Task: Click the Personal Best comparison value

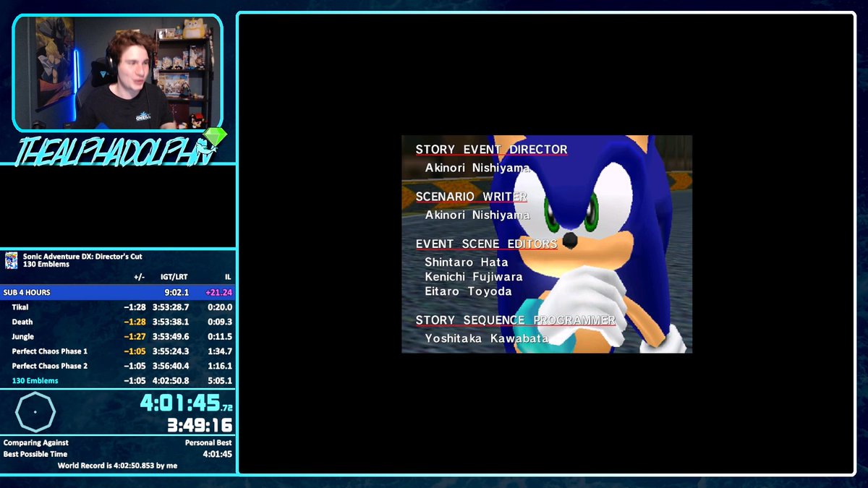Action: pyautogui.click(x=209, y=442)
